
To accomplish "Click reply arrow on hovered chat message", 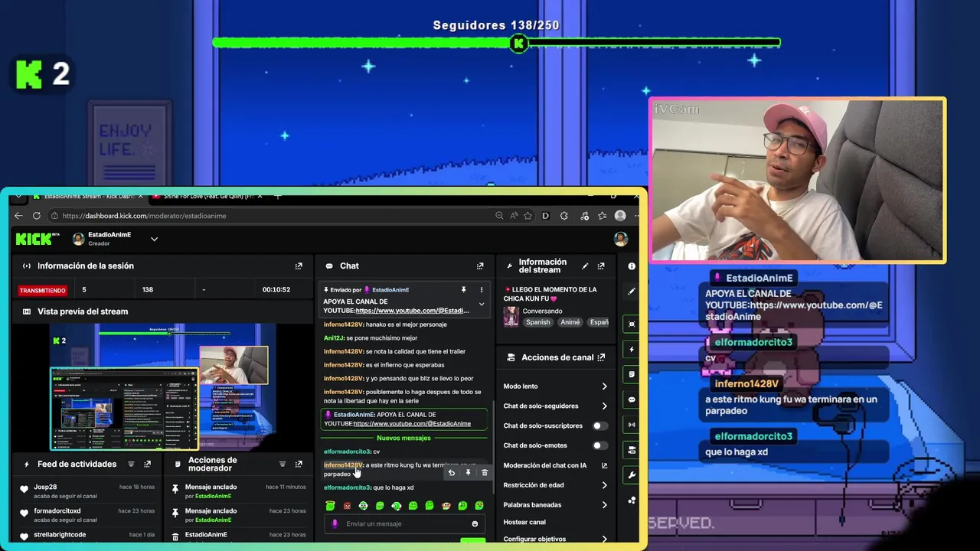I will (451, 473).
